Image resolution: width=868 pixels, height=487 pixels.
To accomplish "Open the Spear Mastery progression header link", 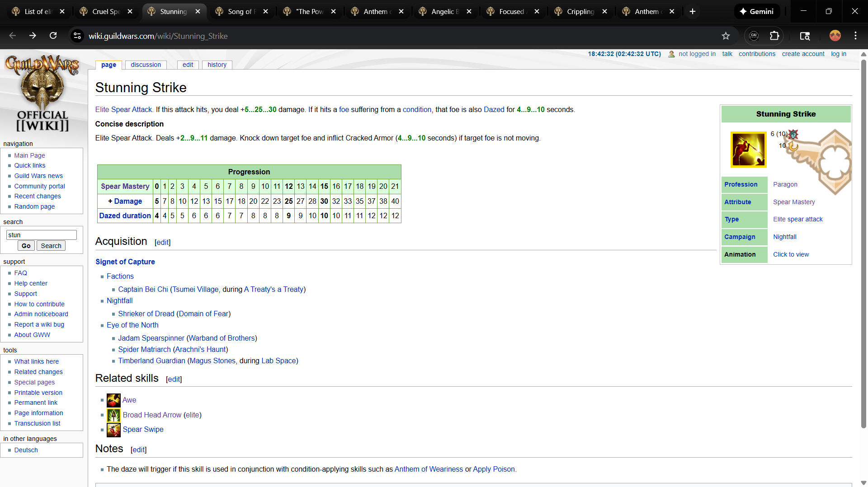I will tap(125, 187).
